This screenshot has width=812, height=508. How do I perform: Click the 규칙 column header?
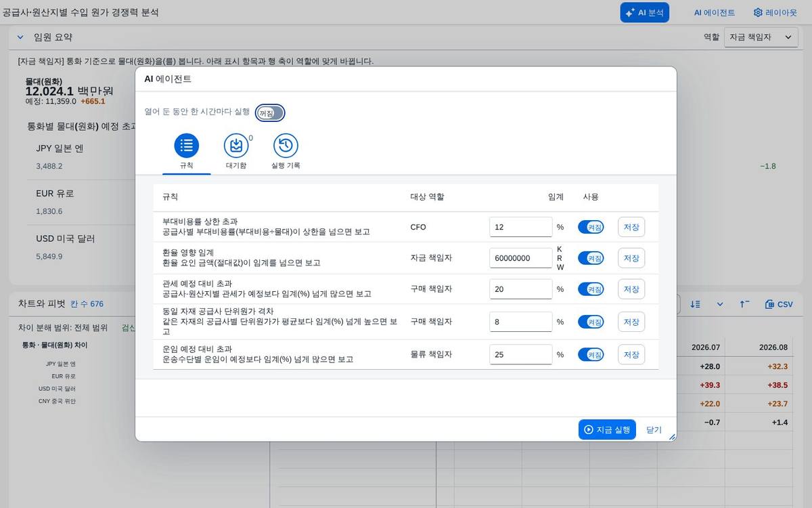tap(170, 196)
